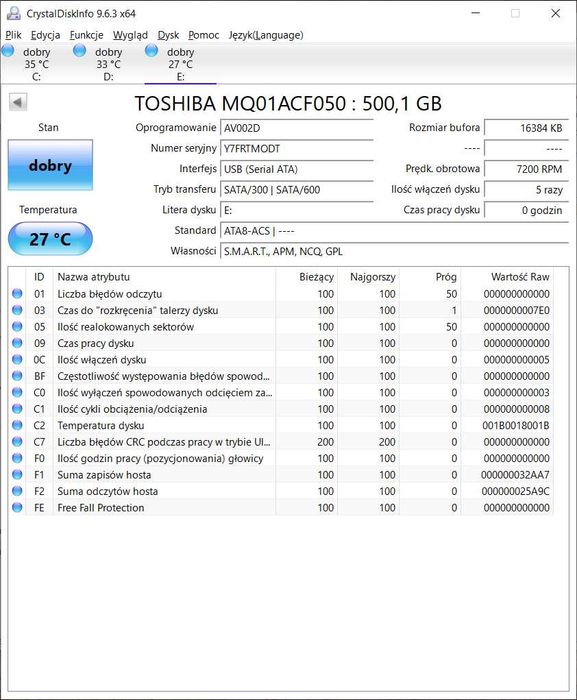Viewport: 577px width, 700px height.
Task: Minimize the CrystalDiskInfo window
Action: (x=476, y=13)
